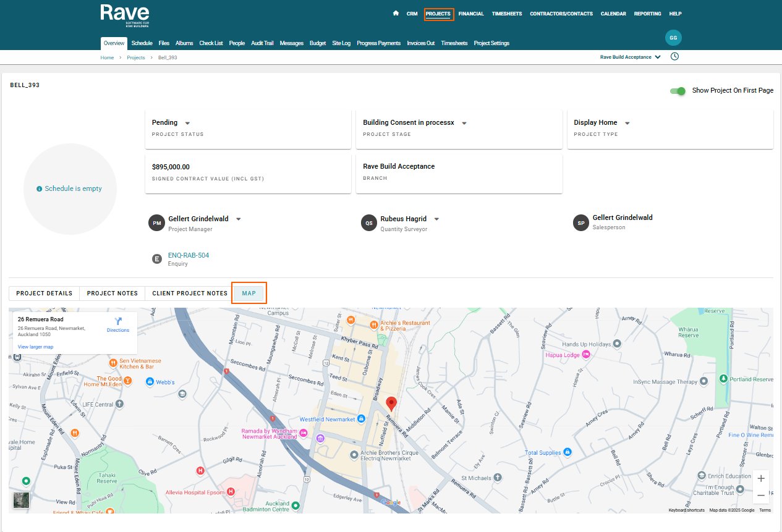Switch to the Albums tab
This screenshot has height=532, width=782.
point(184,43)
